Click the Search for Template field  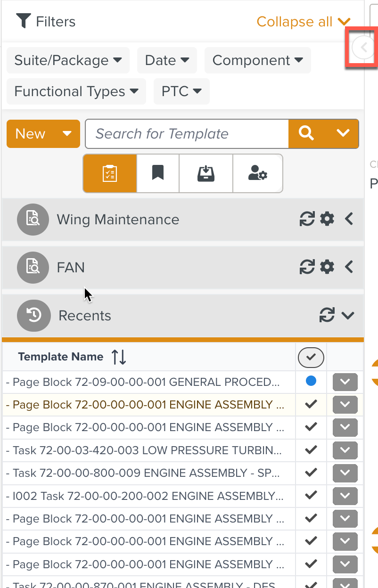(187, 134)
